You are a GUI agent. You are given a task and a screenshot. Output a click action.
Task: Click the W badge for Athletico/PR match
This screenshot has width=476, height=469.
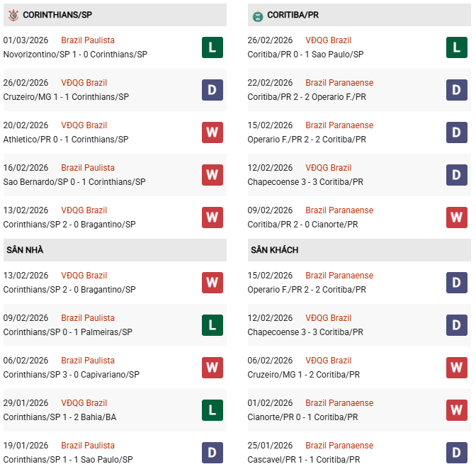(x=212, y=132)
